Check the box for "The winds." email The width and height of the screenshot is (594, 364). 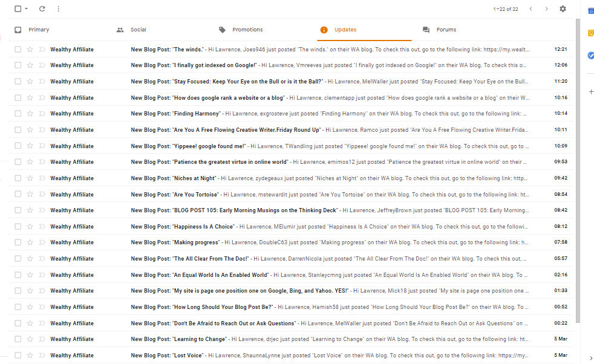[x=18, y=49]
